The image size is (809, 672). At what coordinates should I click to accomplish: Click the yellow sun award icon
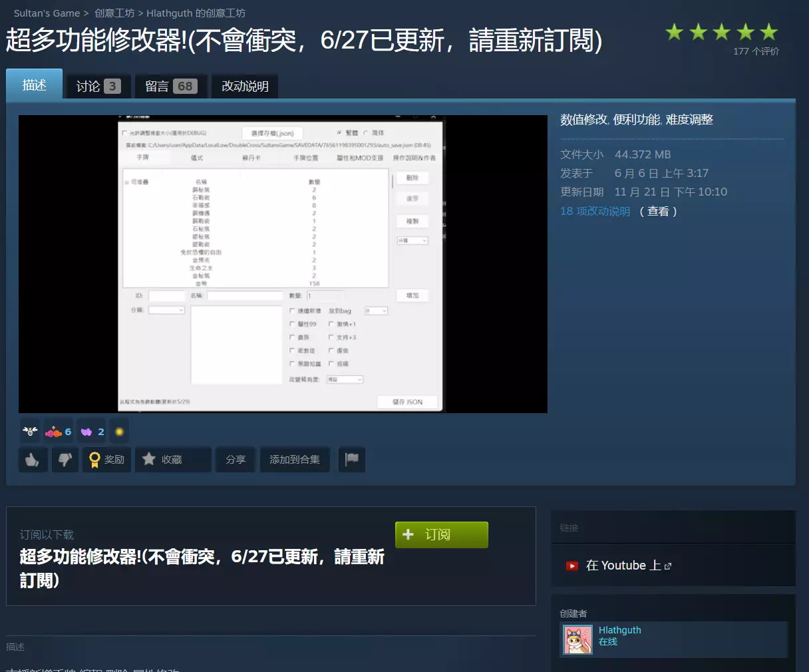119,432
